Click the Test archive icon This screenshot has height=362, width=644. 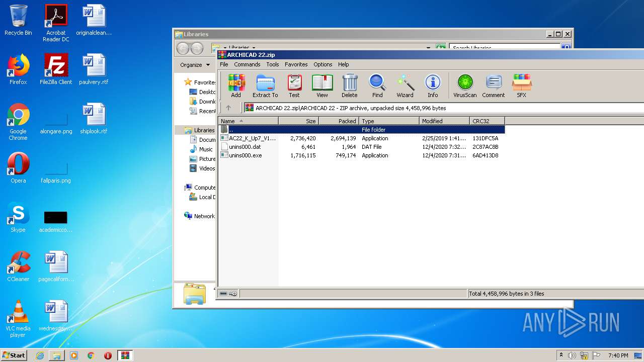click(294, 85)
